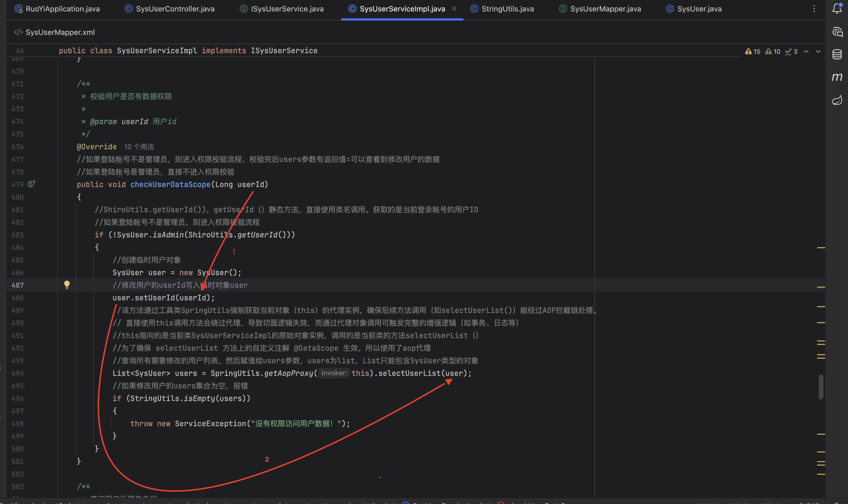Go to previous highlighted error arrow
This screenshot has height=504, width=848.
[806, 51]
